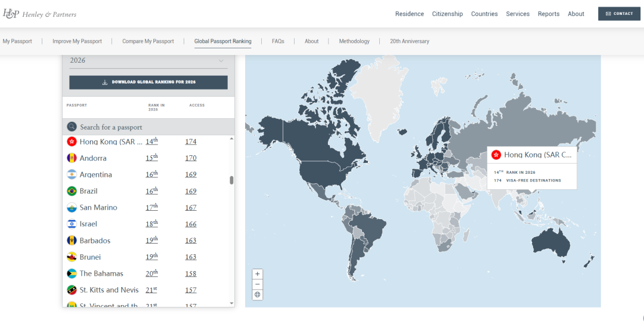Image resolution: width=644 pixels, height=323 pixels.
Task: Click the Israel flag icon
Action: [x=72, y=224]
